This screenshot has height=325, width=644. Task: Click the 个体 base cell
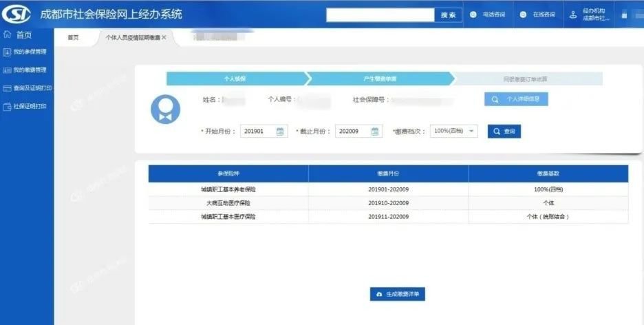pyautogui.click(x=548, y=203)
